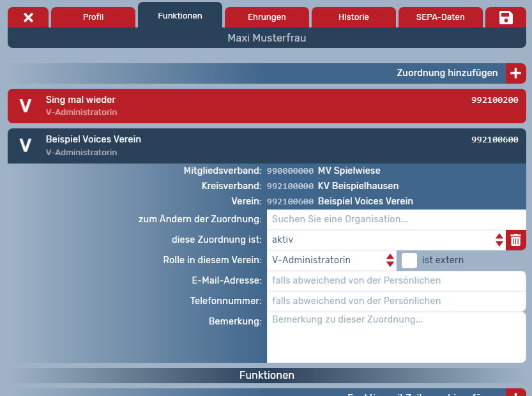The image size is (532, 396).
Task: Click the X close icon at top left
Action: (x=28, y=17)
